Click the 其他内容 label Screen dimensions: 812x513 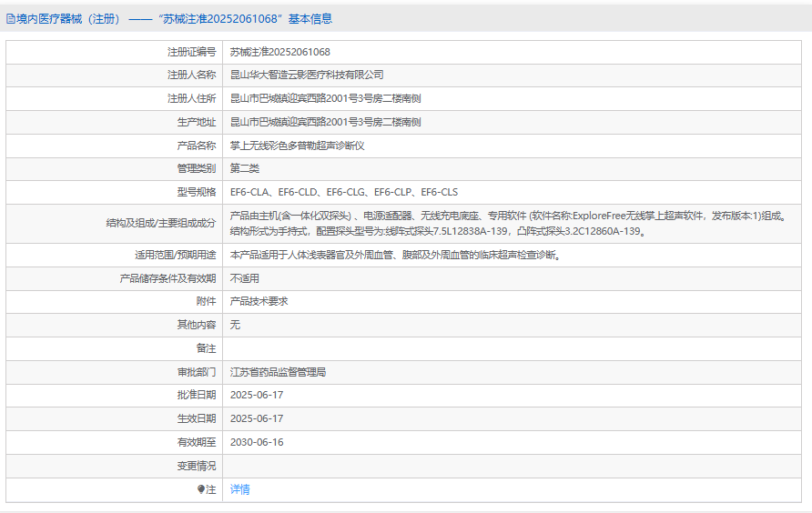pos(197,325)
